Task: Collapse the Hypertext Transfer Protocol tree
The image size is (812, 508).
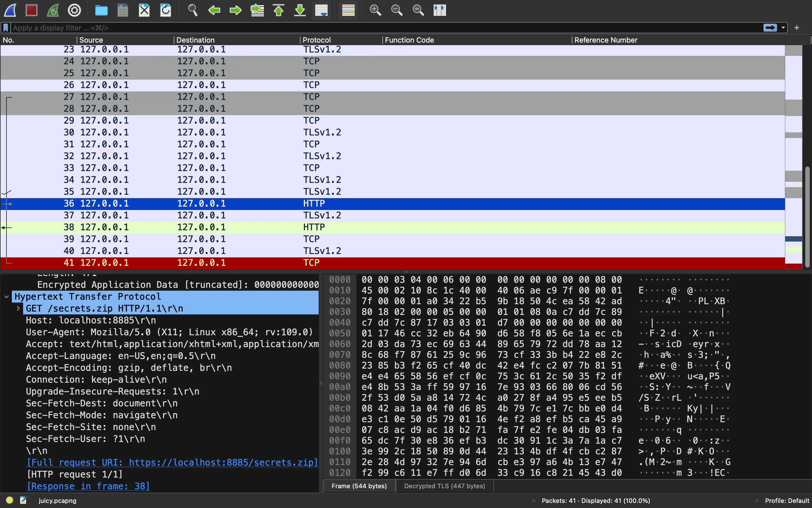Action: click(6, 297)
